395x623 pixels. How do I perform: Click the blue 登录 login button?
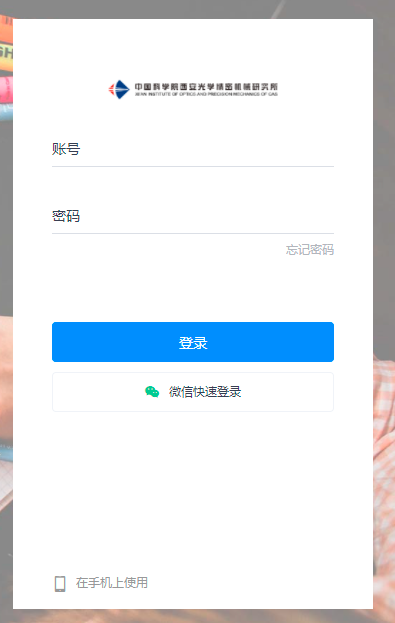[193, 342]
